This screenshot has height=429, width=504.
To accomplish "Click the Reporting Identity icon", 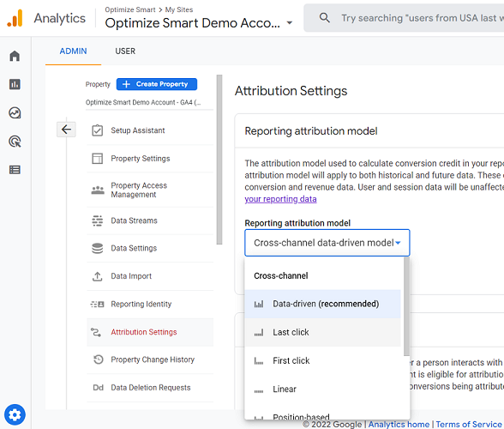I will [98, 304].
